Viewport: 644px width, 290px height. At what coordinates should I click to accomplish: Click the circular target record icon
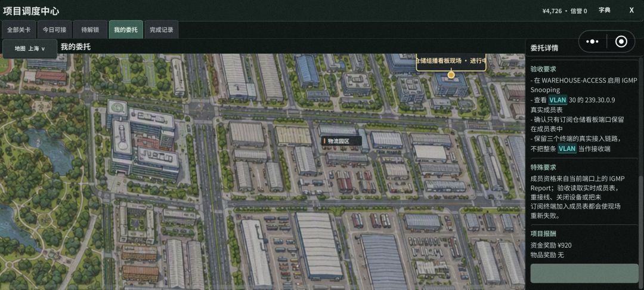pyautogui.click(x=621, y=42)
